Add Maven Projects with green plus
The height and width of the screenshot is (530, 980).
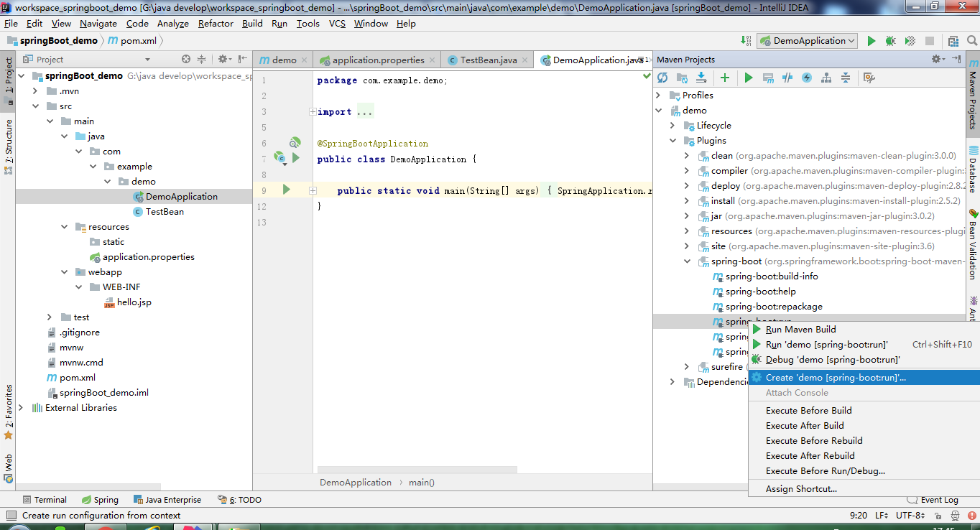click(725, 78)
